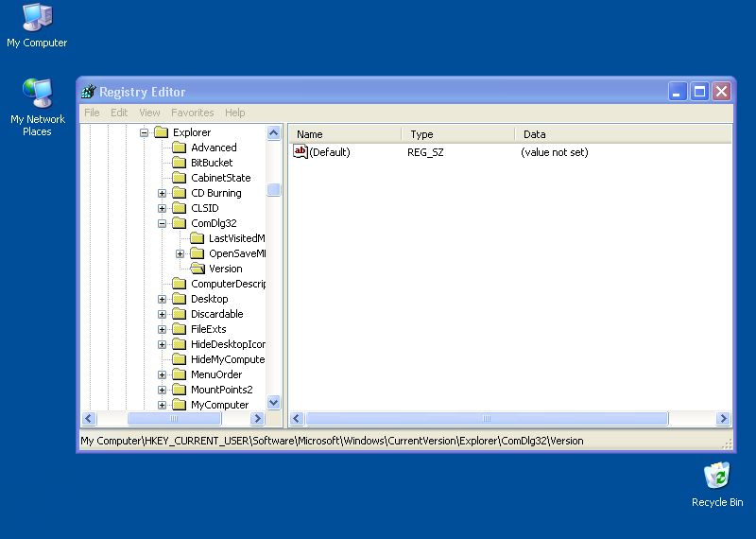Viewport: 756px width, 539px height.
Task: Expand the Discardable key
Action: (162, 315)
